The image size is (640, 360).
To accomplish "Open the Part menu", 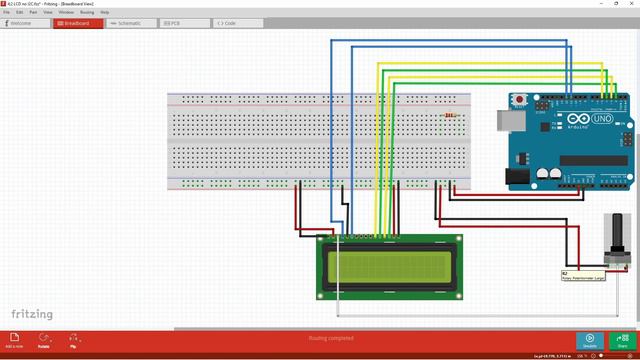I will 33,12.
